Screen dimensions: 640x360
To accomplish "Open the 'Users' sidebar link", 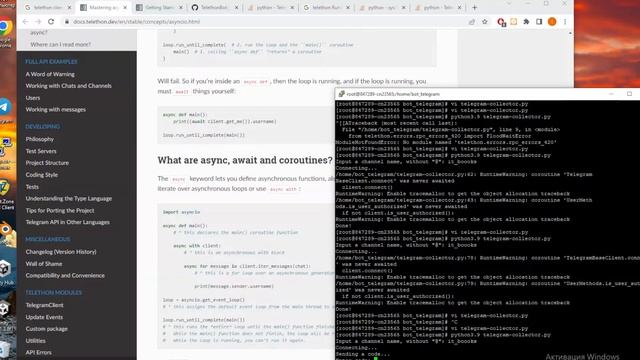I will click(33, 98).
